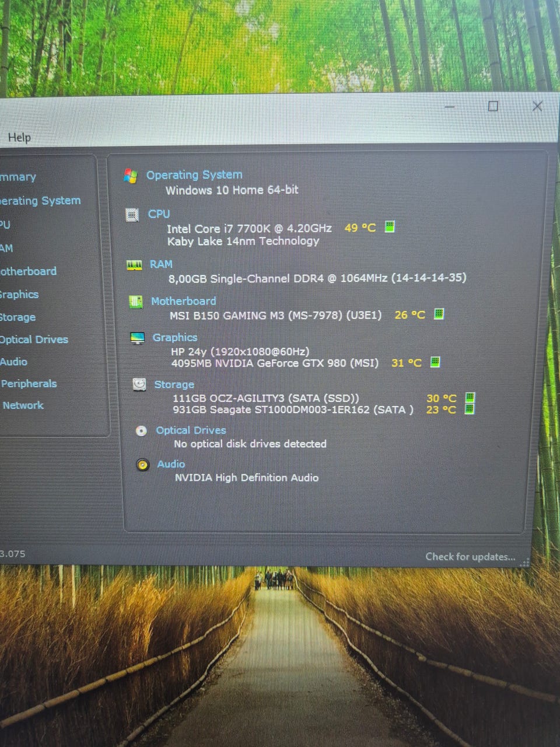Click the Graphics monitor icon
560x747 pixels.
point(138,338)
